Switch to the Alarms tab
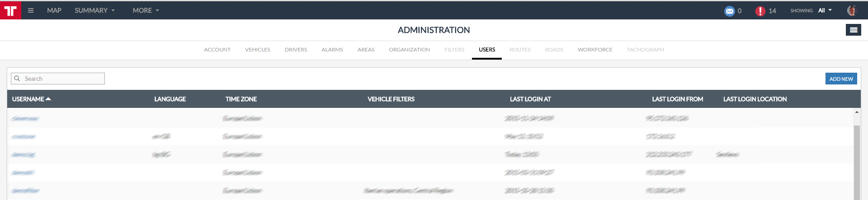The height and width of the screenshot is (200, 868). pyautogui.click(x=332, y=50)
